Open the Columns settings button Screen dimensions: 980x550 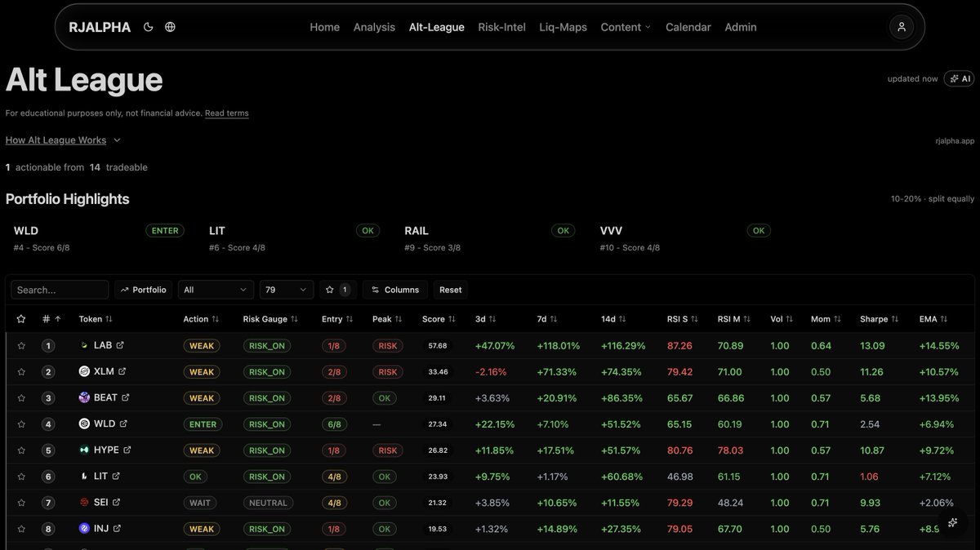(x=395, y=290)
